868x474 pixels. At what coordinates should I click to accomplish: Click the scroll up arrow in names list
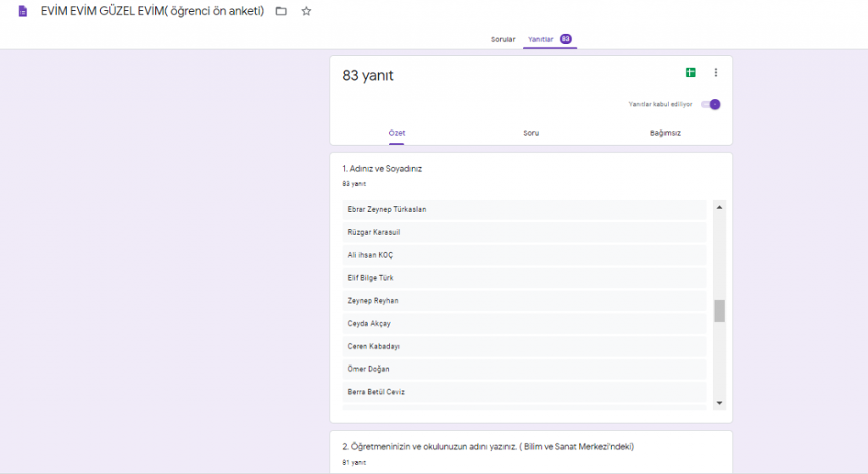720,207
